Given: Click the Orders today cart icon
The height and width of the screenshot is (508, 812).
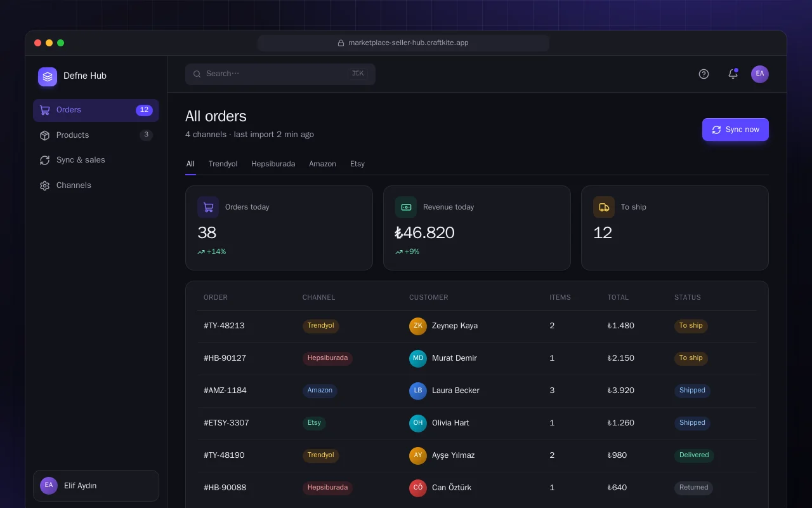Looking at the screenshot, I should click(208, 207).
